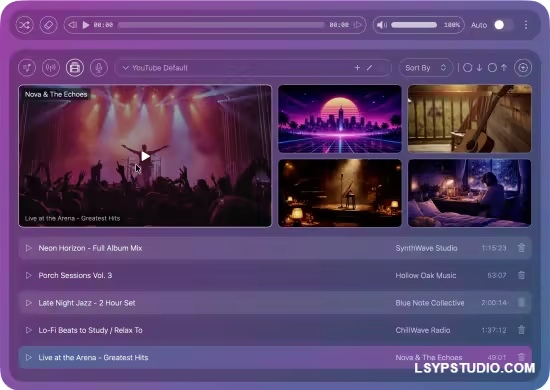The height and width of the screenshot is (390, 550).
Task: Delete Porch Sessions Vol. 3 with trash icon
Action: [x=521, y=275]
